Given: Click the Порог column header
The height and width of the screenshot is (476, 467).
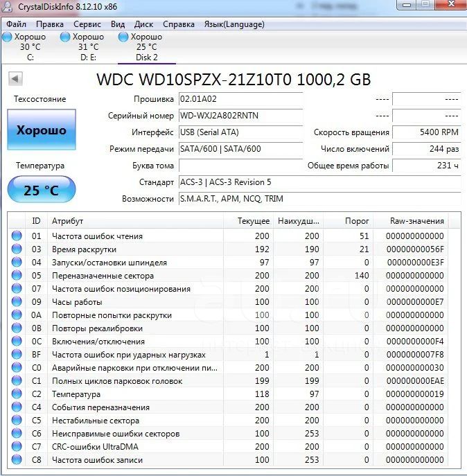Looking at the screenshot, I should click(348, 221).
